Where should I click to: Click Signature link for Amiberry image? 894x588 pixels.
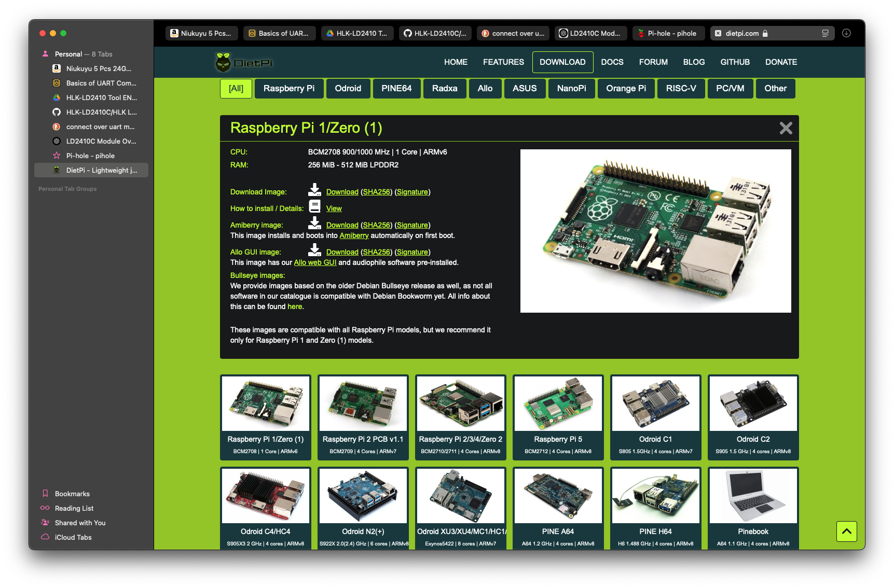coord(412,225)
